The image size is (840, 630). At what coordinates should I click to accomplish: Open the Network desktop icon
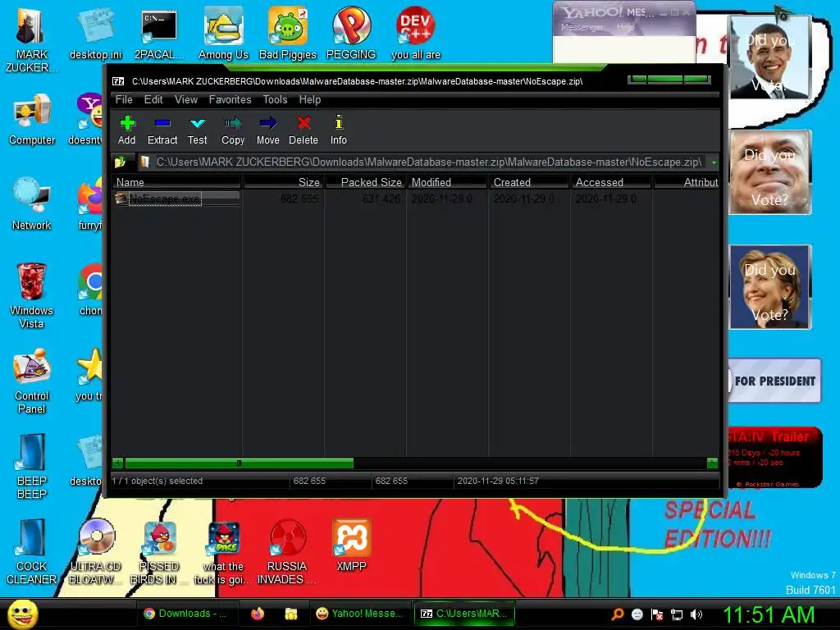[32, 203]
